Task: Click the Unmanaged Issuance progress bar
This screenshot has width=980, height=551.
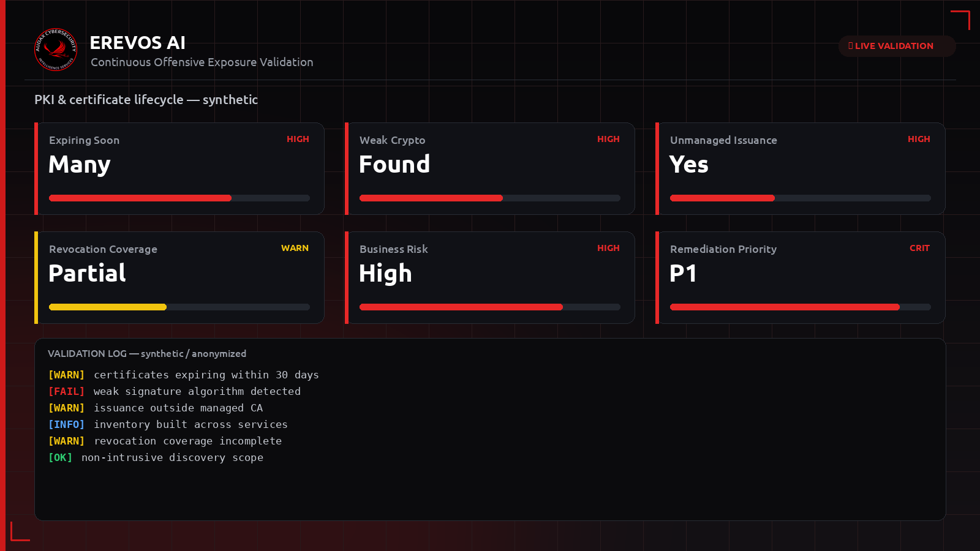Action: (801, 198)
